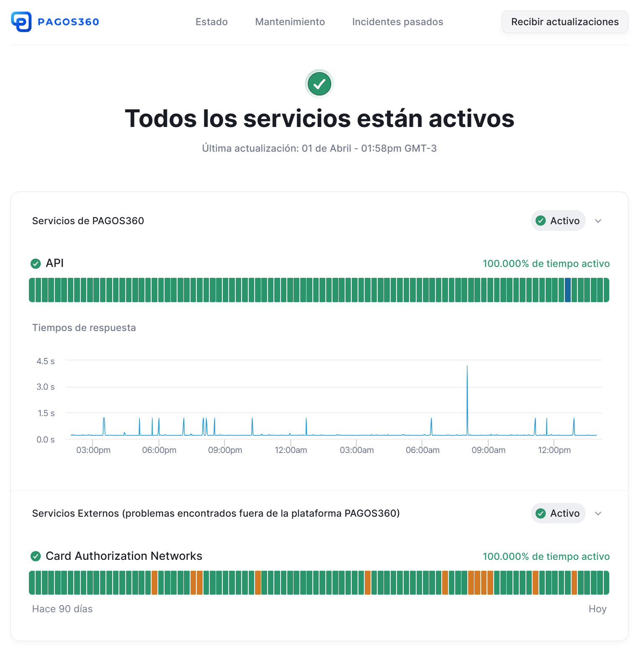
Task: Expand the Servicios de PAGOS360 chevron
Action: point(598,221)
